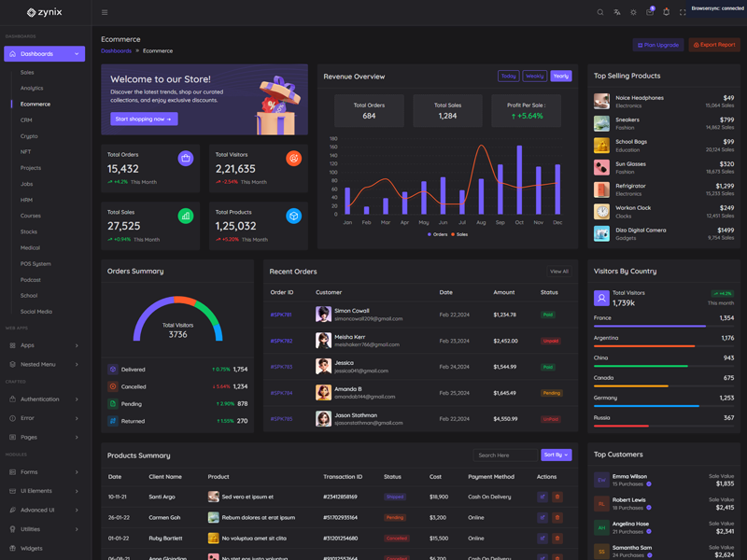This screenshot has height=560, width=747.
Task: Toggle light/dark theme sun icon
Action: coord(633,12)
